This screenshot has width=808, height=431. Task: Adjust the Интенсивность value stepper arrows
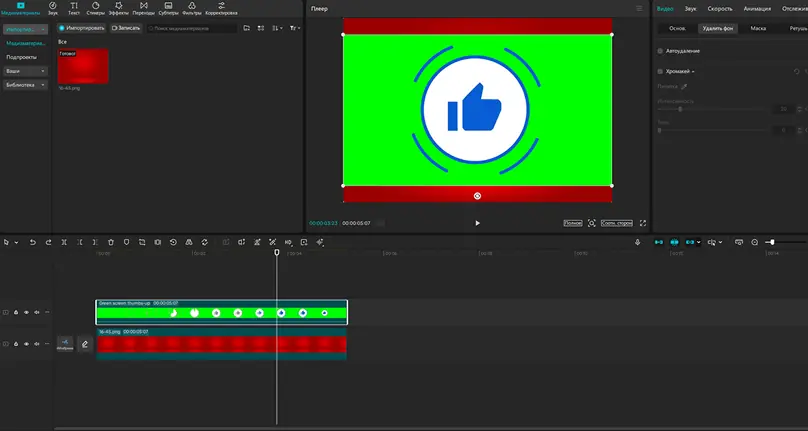coord(799,109)
